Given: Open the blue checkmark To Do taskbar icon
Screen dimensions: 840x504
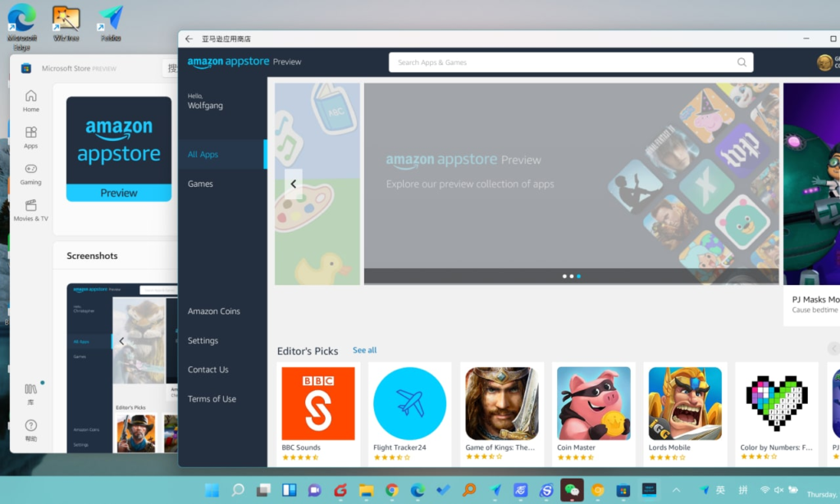Looking at the screenshot, I should click(x=444, y=490).
